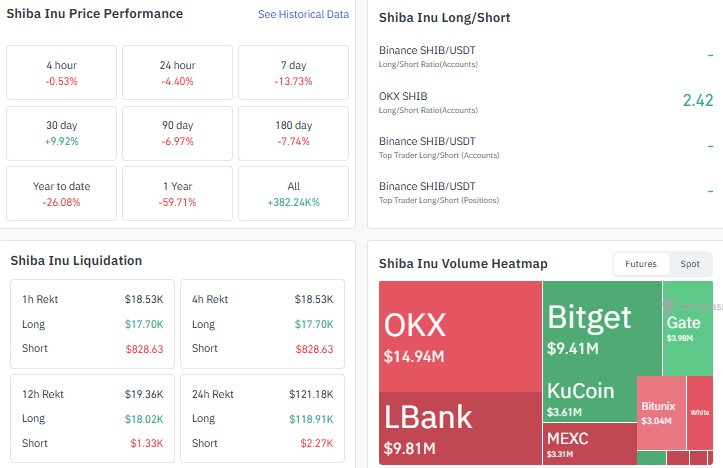Viewport: 723px width, 468px height.
Task: Click the Gate heatmap tile
Action: point(688,328)
